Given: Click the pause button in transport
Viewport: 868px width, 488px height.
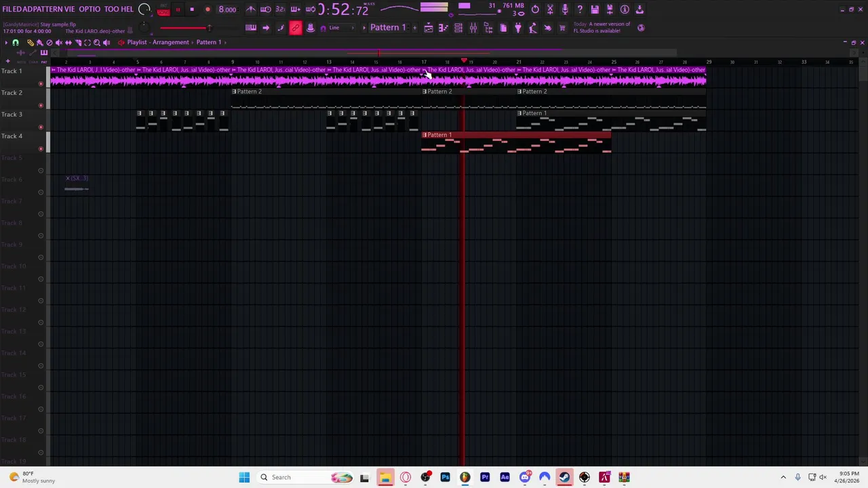Looking at the screenshot, I should click(178, 9).
